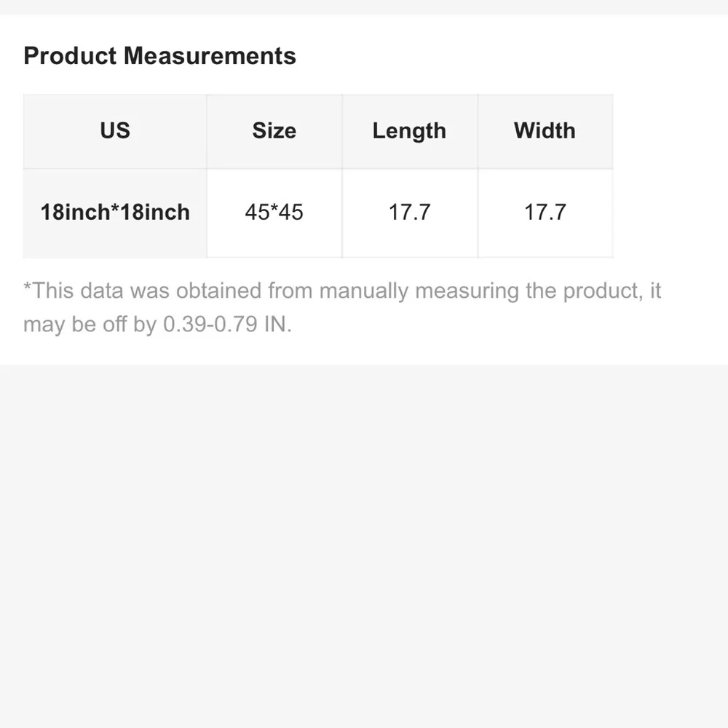Click the 17.7 value under Width
Image resolution: width=728 pixels, height=728 pixels.
point(545,213)
